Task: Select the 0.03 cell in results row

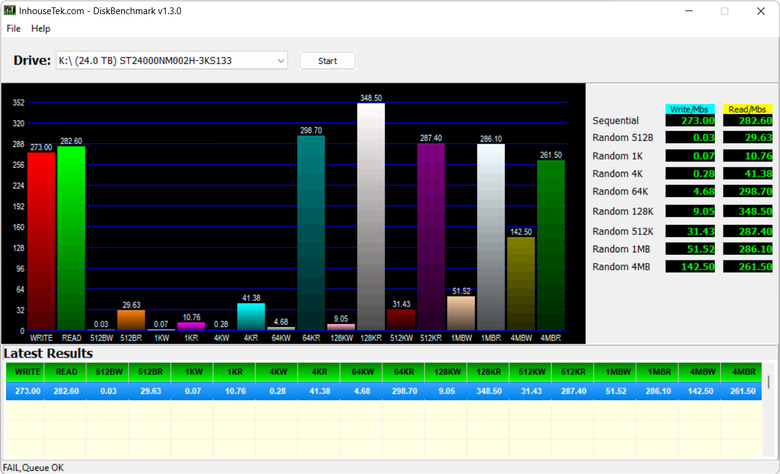Action: click(108, 391)
